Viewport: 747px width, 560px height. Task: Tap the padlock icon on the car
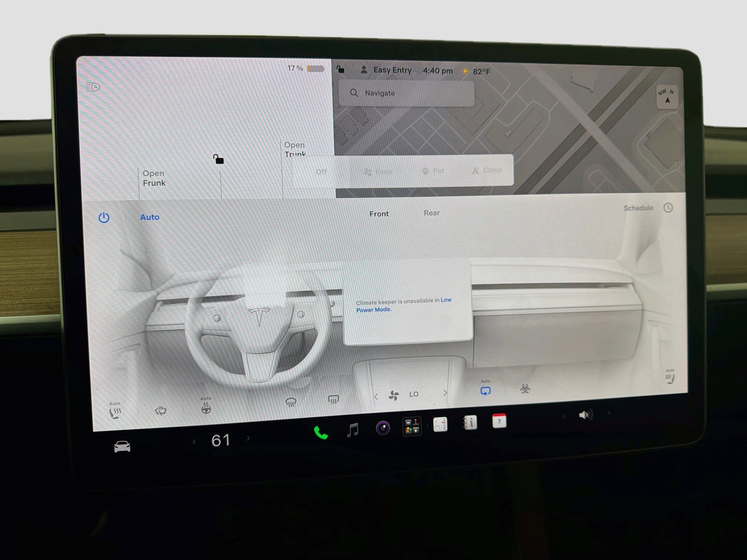point(218,159)
